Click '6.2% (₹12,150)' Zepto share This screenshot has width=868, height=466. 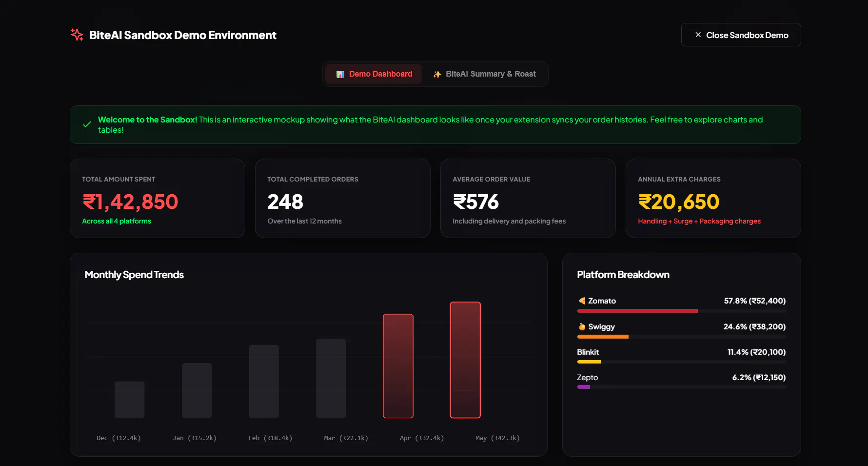click(x=759, y=377)
